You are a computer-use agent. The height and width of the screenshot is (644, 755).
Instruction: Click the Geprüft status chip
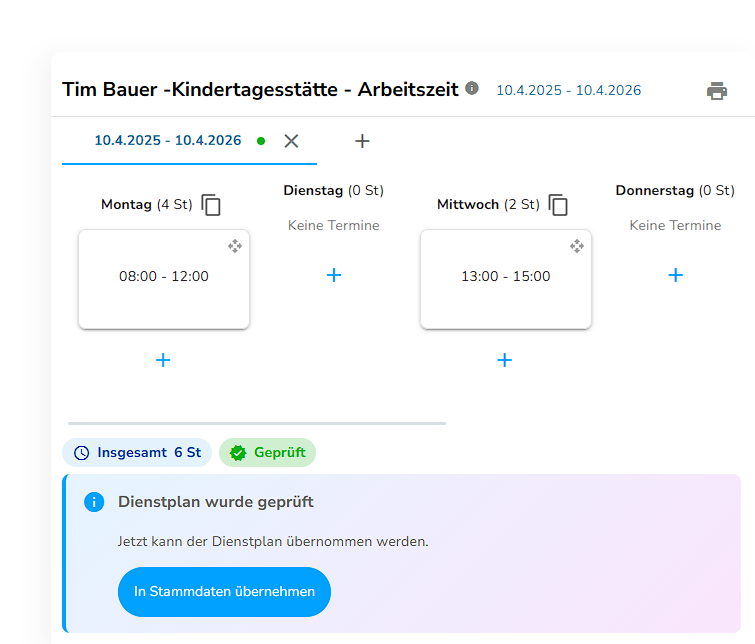(x=267, y=453)
